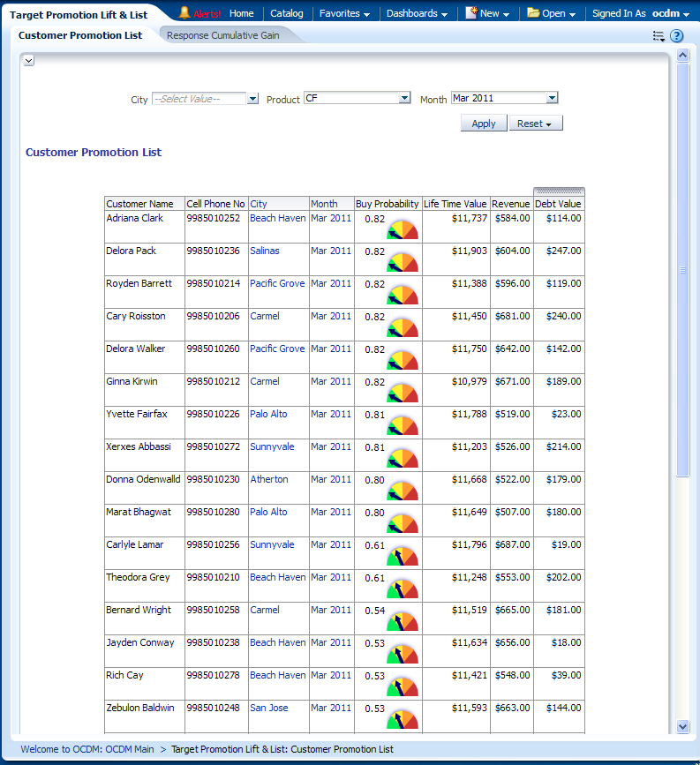Viewport: 700px width, 765px height.
Task: Expand the Reset button menu
Action: 536,124
